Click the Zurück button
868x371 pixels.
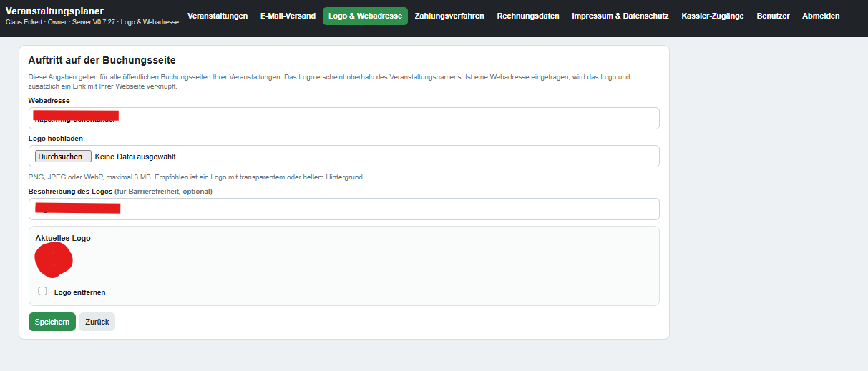97,322
